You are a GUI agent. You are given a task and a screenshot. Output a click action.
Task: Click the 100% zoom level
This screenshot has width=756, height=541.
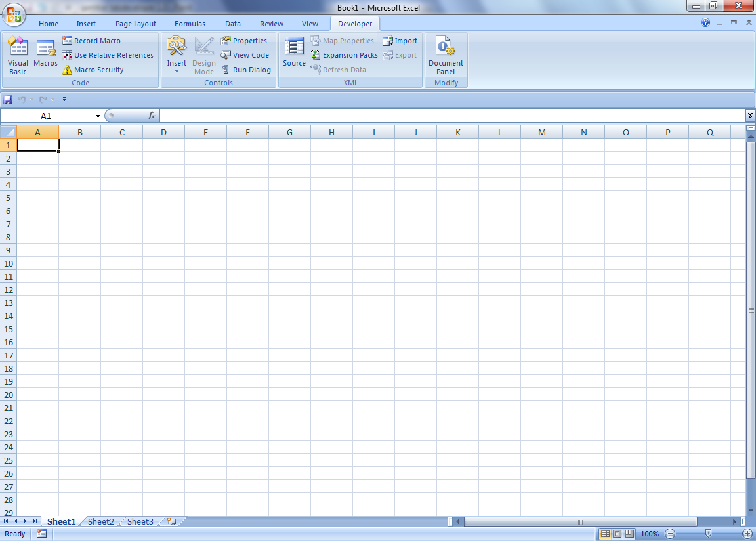pyautogui.click(x=650, y=534)
